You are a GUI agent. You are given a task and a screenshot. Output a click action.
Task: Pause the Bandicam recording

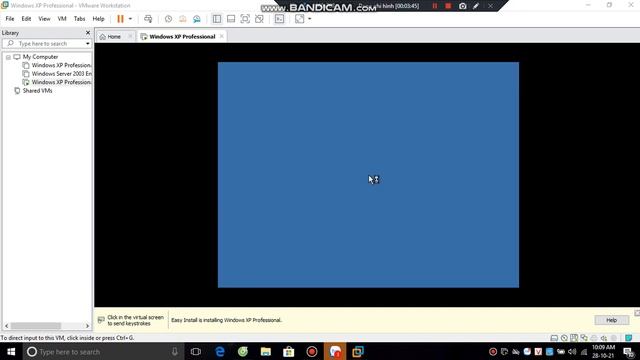tap(435, 6)
